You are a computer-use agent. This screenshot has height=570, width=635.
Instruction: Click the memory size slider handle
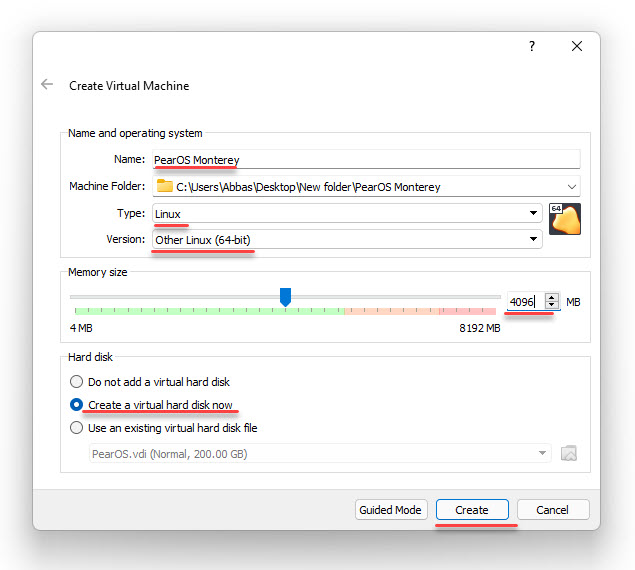click(x=286, y=297)
